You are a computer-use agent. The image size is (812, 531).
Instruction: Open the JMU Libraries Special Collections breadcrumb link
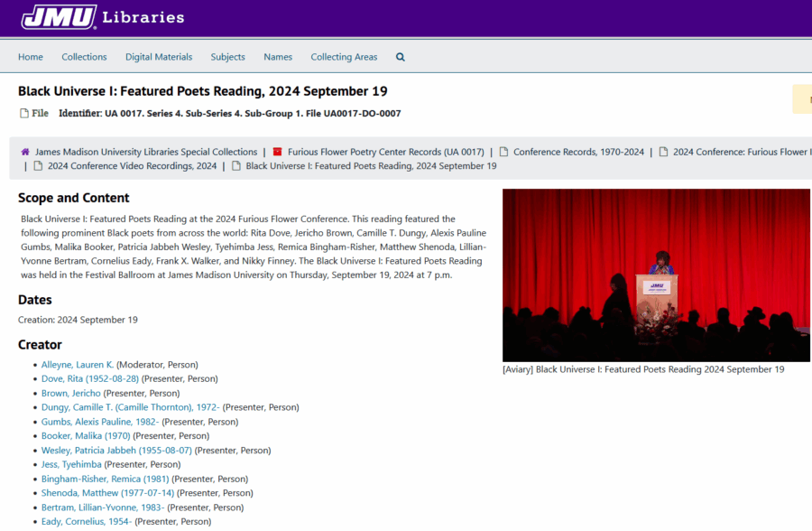coord(145,151)
